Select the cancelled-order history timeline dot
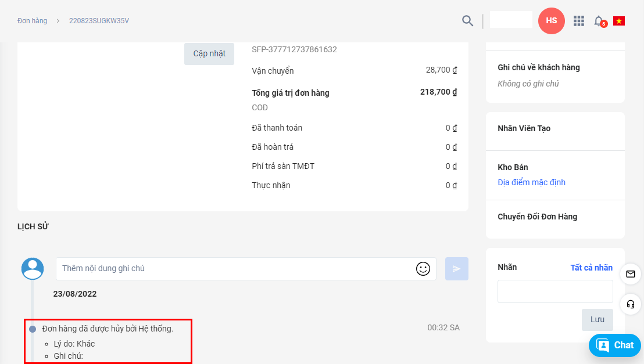 point(33,329)
